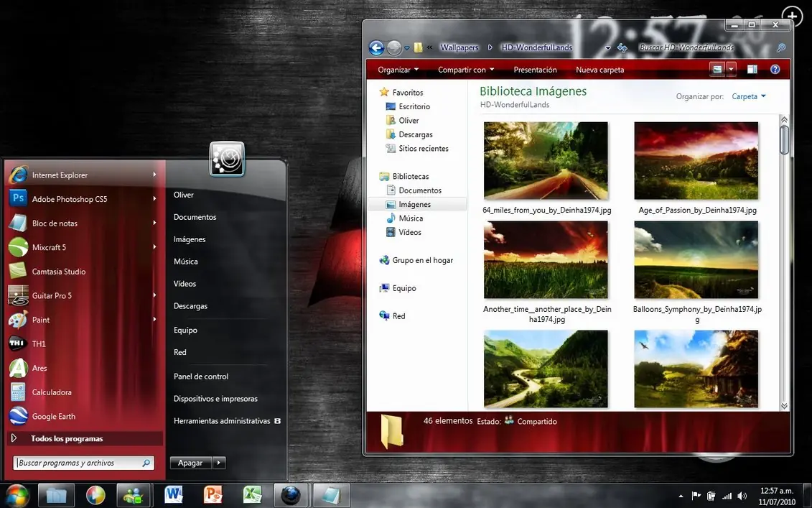Click Nueva carpeta in the Explorer toolbar

point(599,70)
